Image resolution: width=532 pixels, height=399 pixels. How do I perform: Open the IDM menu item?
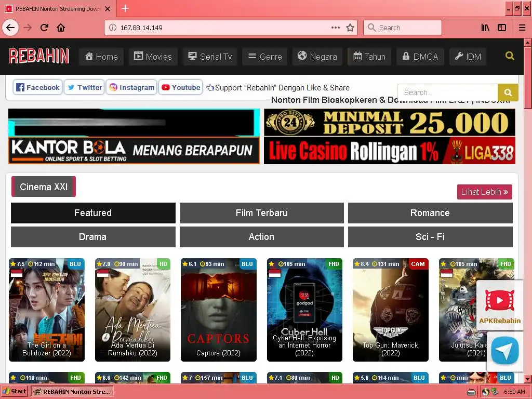point(468,56)
